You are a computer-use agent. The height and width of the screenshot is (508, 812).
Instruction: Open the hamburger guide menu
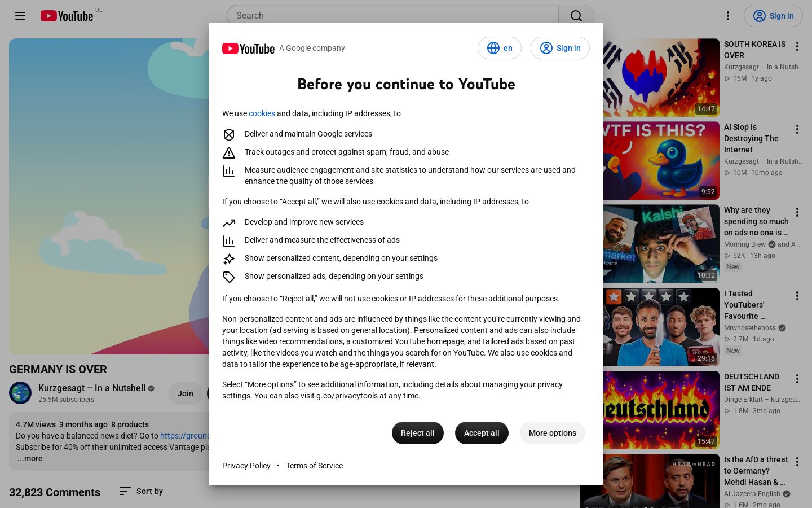point(20,16)
